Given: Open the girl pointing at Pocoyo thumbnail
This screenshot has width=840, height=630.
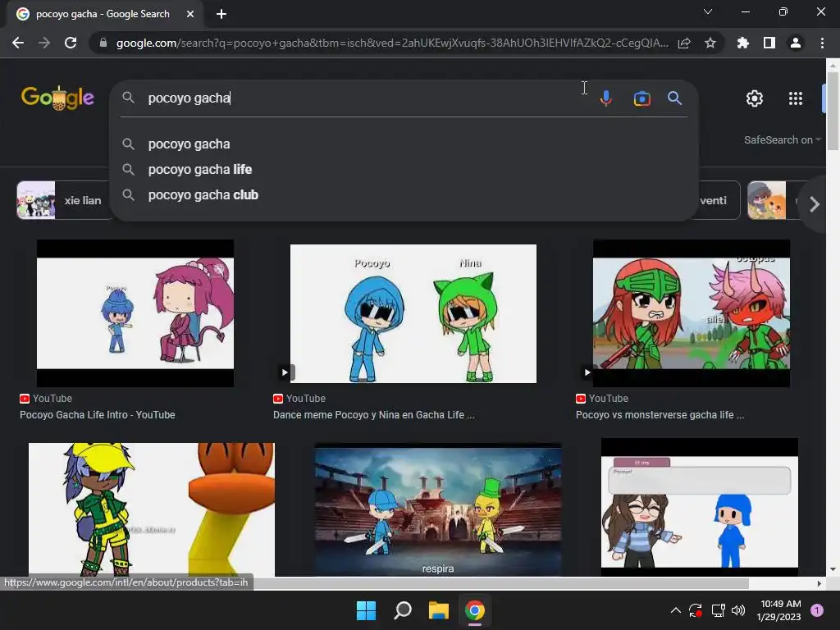Looking at the screenshot, I should (699, 507).
